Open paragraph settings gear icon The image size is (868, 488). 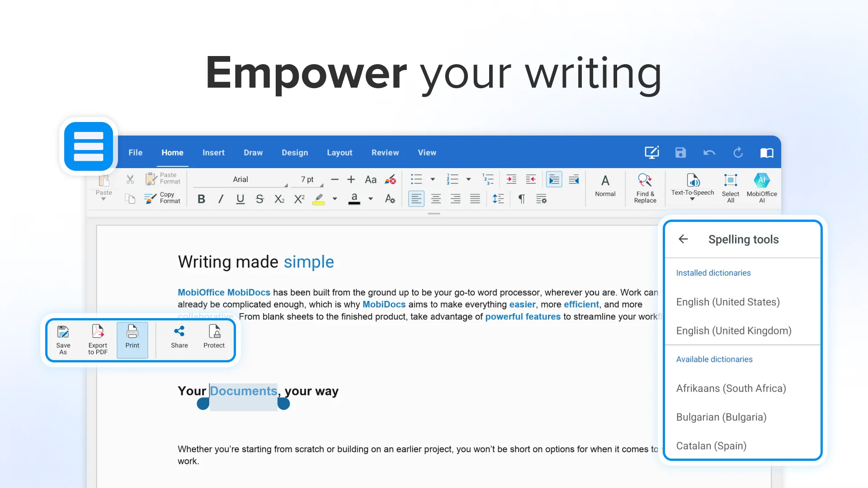(541, 199)
